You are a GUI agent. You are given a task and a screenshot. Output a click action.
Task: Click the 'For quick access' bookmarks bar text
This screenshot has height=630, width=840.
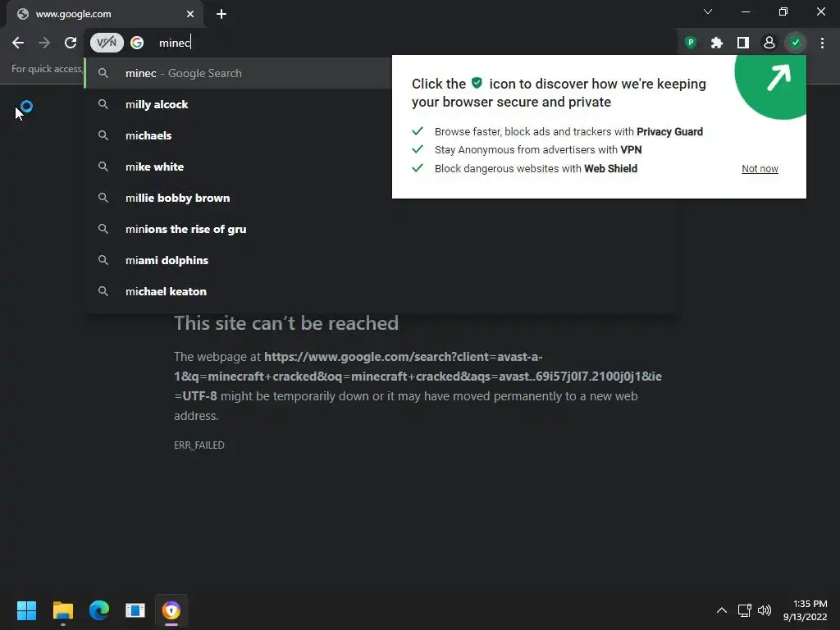pyautogui.click(x=47, y=69)
